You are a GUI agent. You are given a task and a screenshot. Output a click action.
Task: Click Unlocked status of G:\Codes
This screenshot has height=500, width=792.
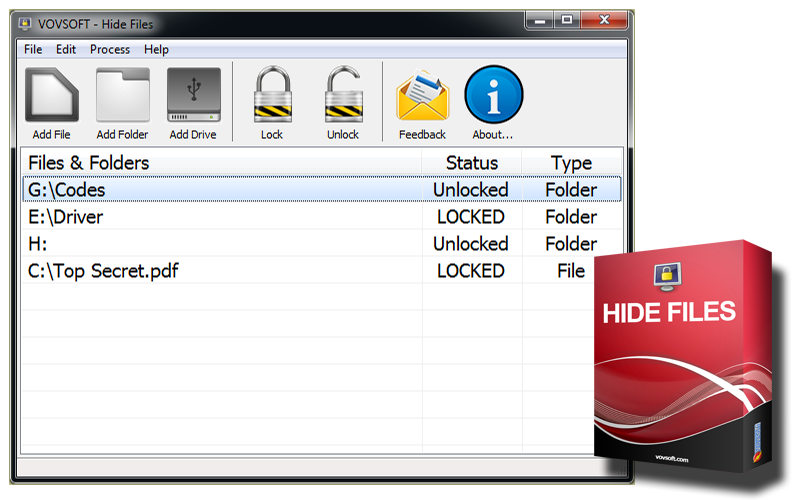click(471, 190)
